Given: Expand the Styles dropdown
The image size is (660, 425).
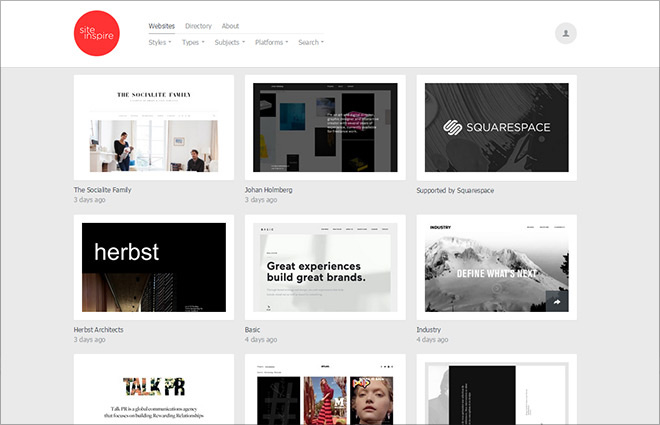Looking at the screenshot, I should 160,42.
